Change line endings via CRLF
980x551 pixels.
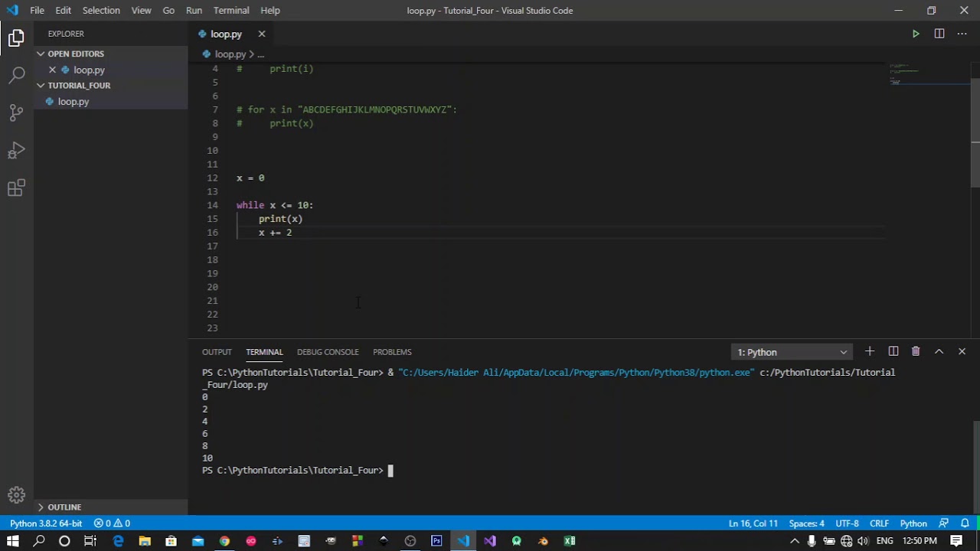point(879,523)
